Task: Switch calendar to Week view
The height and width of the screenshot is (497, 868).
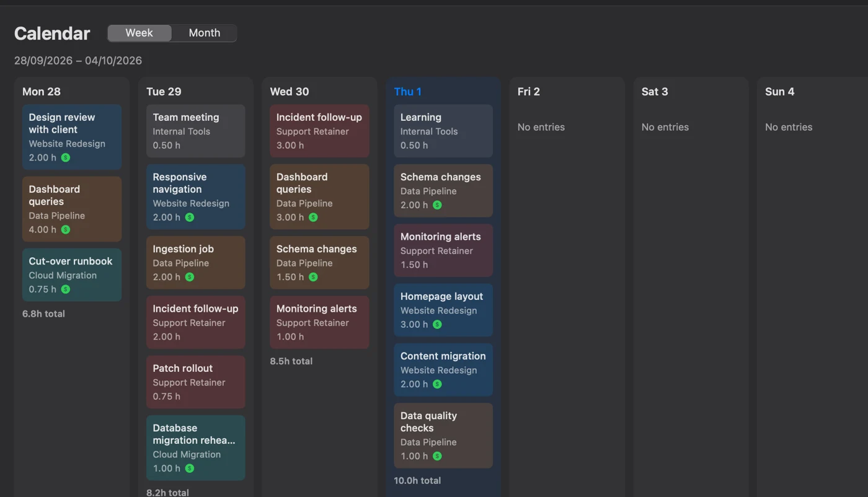Action: 139,33
